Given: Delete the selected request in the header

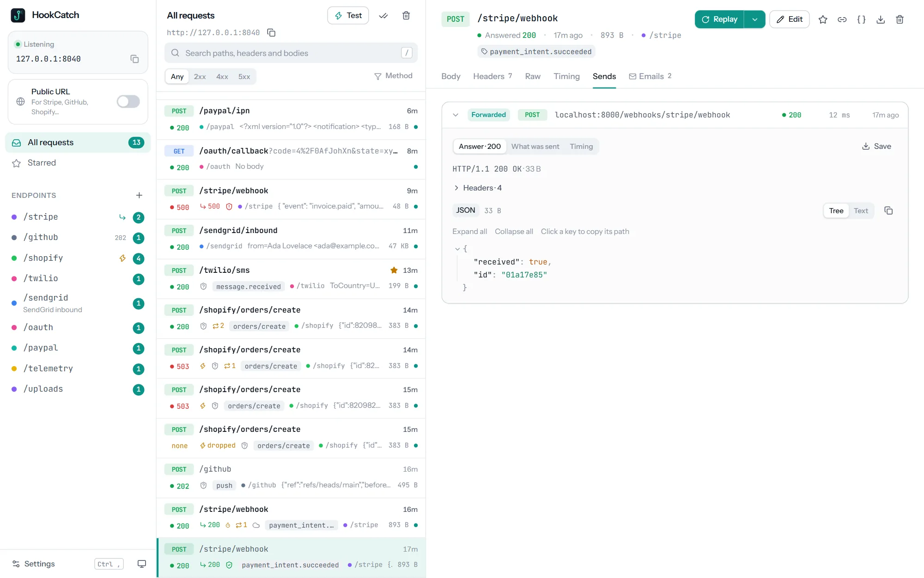Looking at the screenshot, I should [900, 19].
